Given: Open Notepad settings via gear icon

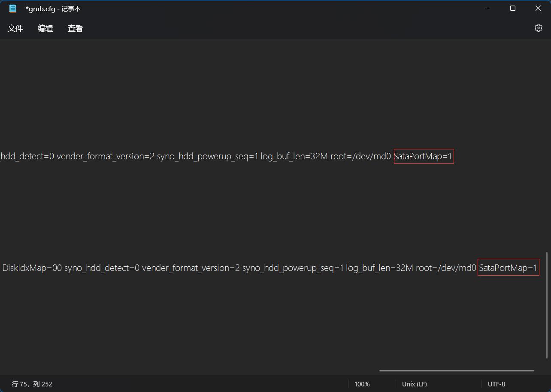Looking at the screenshot, I should (538, 28).
